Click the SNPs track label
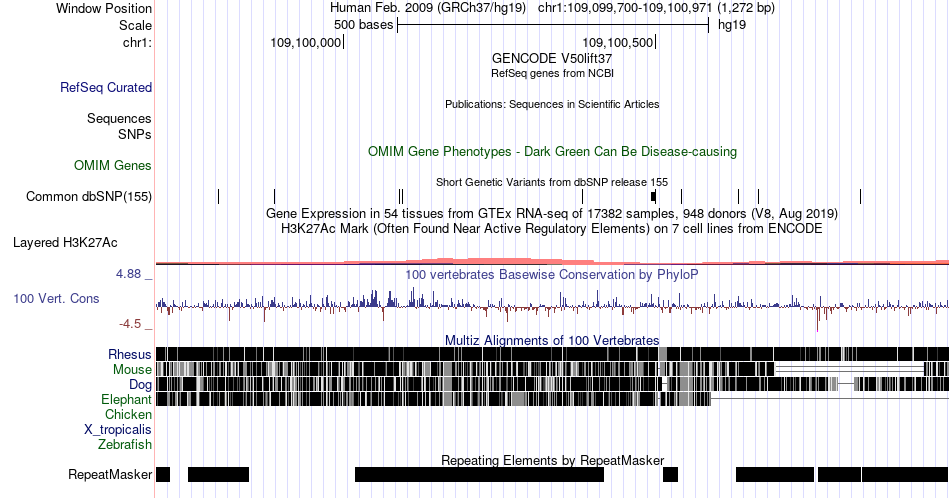Screen dimensions: 950x498 point(135,134)
